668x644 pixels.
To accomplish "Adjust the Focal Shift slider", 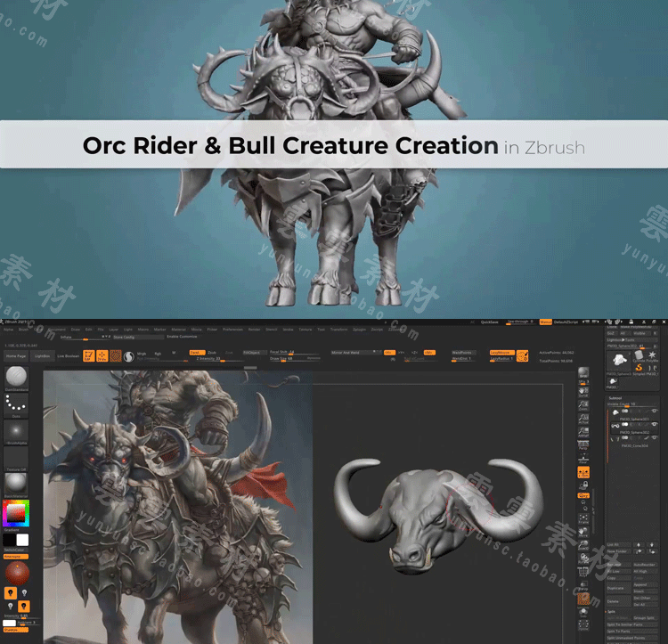I will (x=294, y=352).
